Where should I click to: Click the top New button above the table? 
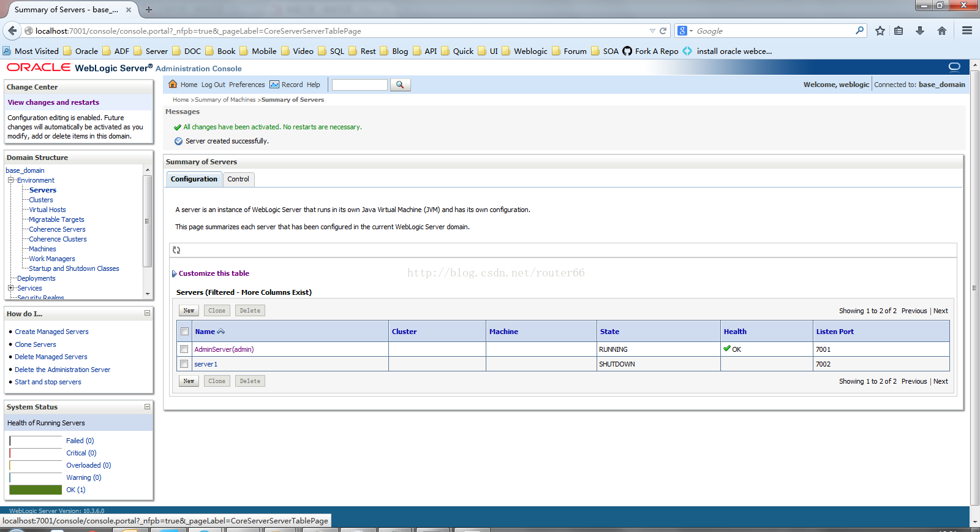(189, 311)
